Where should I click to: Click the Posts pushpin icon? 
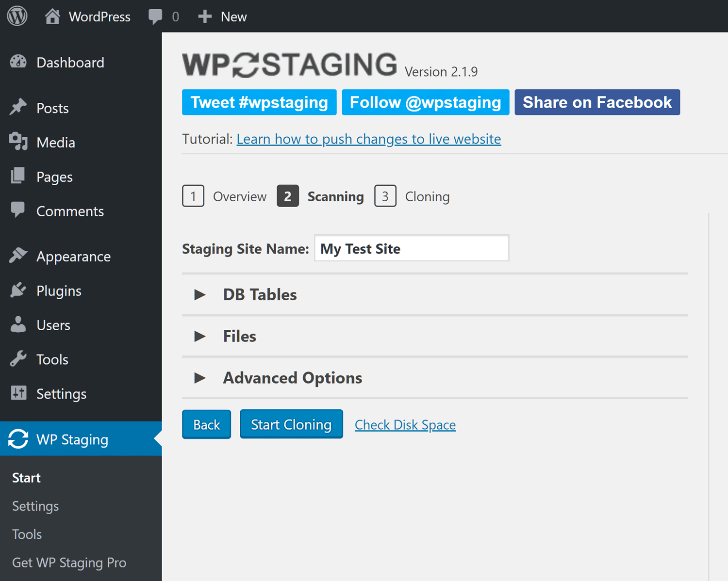pyautogui.click(x=18, y=107)
